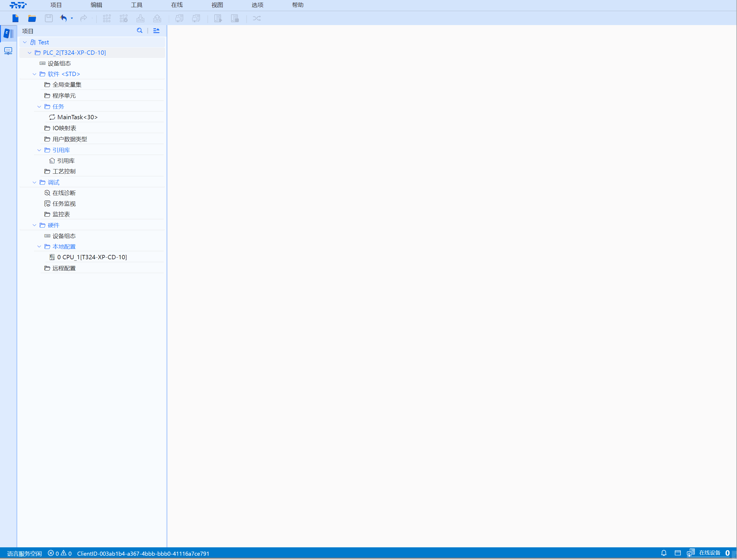The width and height of the screenshot is (737, 560).
Task: Toggle the panel layout status bar icon
Action: pyautogui.click(x=678, y=553)
